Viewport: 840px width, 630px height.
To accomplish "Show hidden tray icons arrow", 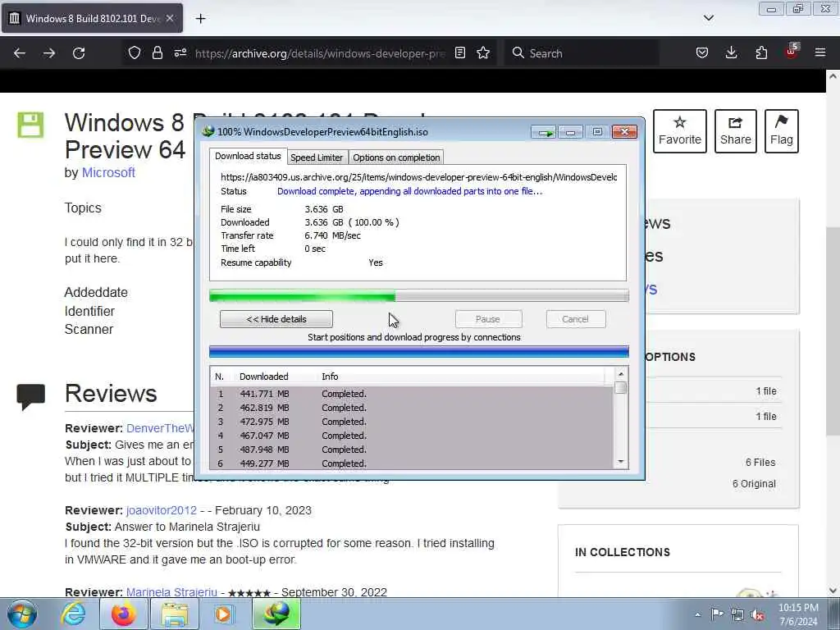I will point(697,614).
